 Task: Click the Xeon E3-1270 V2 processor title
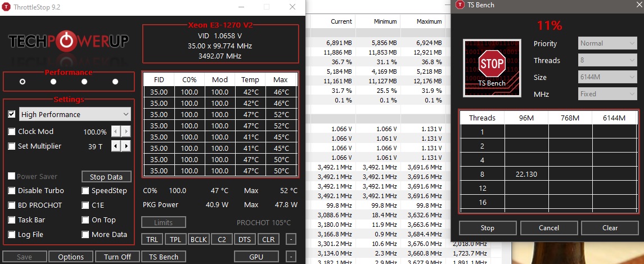pyautogui.click(x=220, y=25)
